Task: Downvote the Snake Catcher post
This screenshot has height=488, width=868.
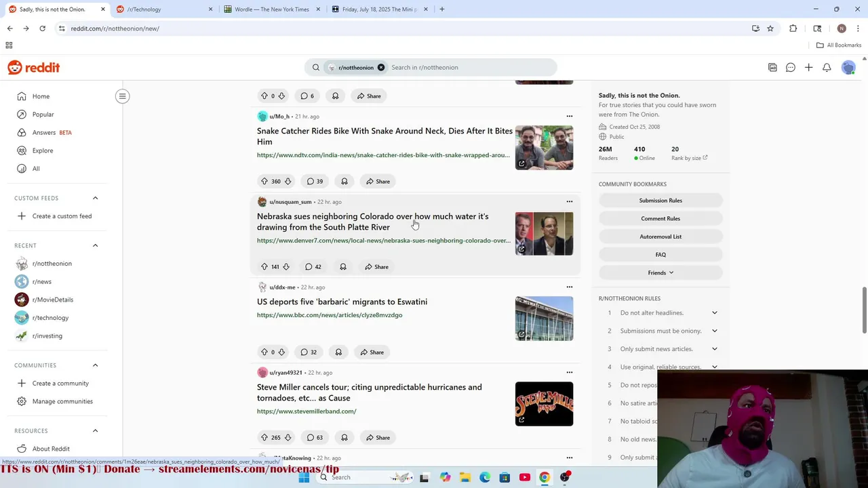Action: [x=288, y=181]
